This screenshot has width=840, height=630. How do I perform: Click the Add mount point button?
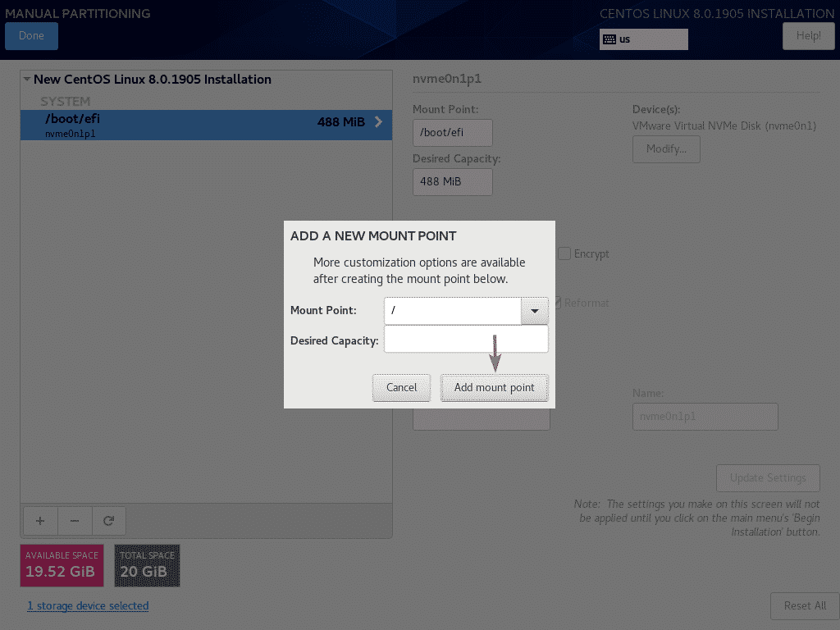(495, 387)
